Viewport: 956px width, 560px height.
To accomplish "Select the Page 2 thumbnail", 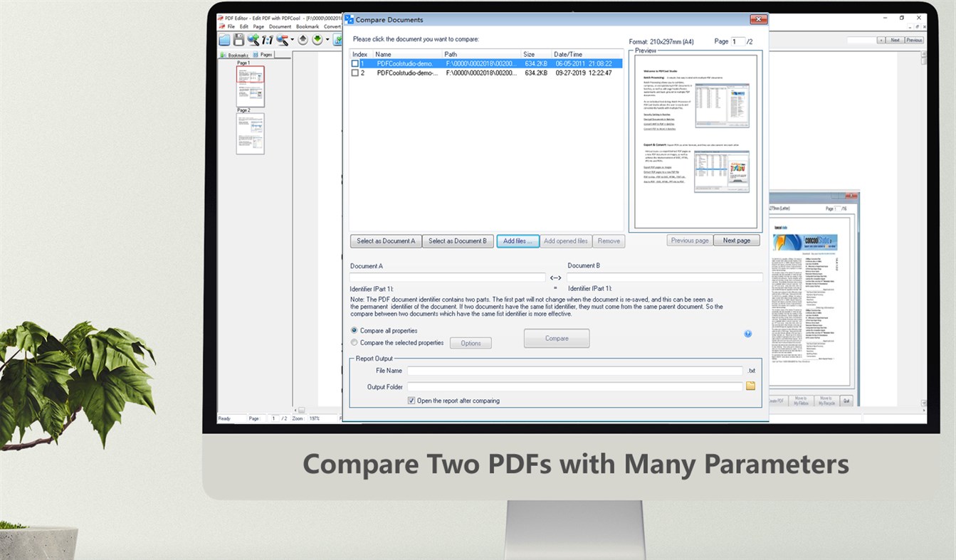I will tap(251, 134).
